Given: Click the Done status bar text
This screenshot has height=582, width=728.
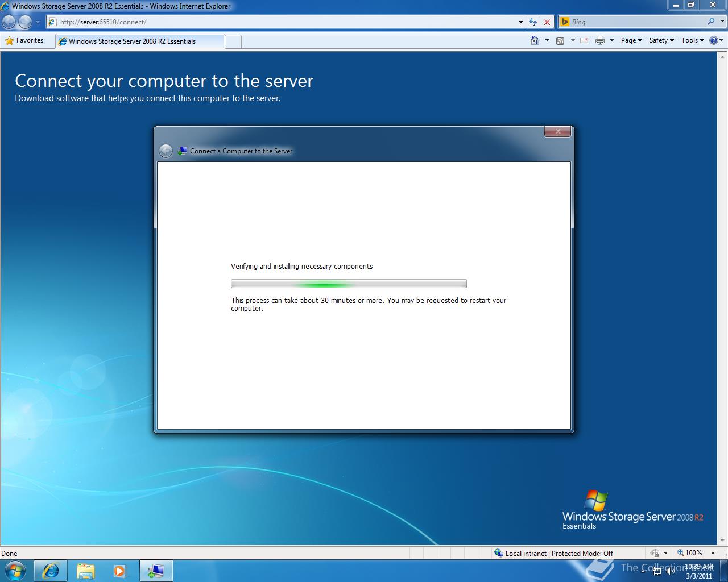Looking at the screenshot, I should pos(9,553).
